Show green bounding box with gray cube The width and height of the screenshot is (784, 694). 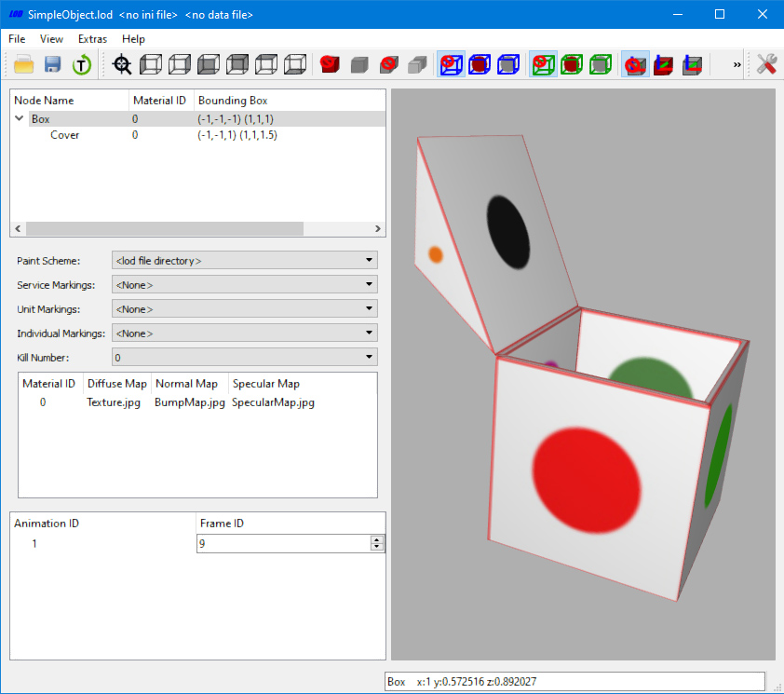pos(601,64)
